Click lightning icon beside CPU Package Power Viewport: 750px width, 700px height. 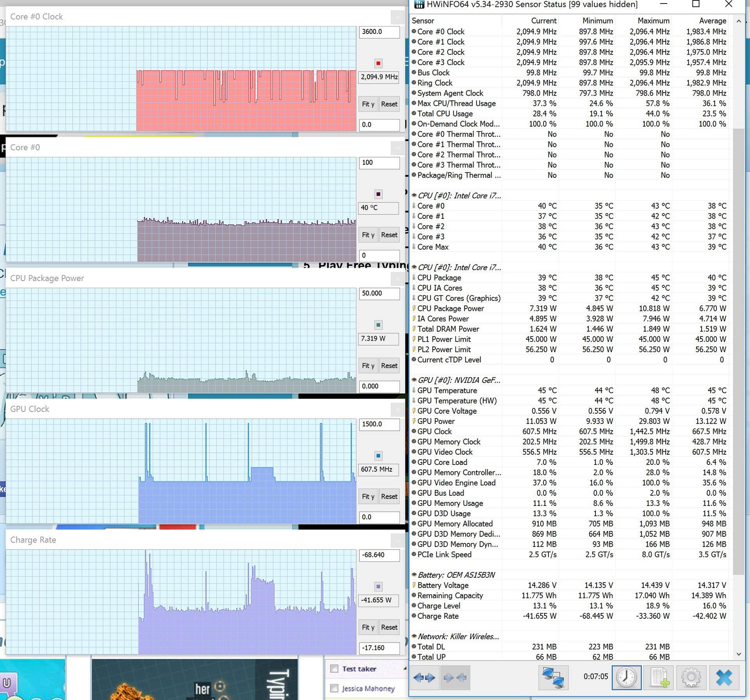[x=414, y=308]
